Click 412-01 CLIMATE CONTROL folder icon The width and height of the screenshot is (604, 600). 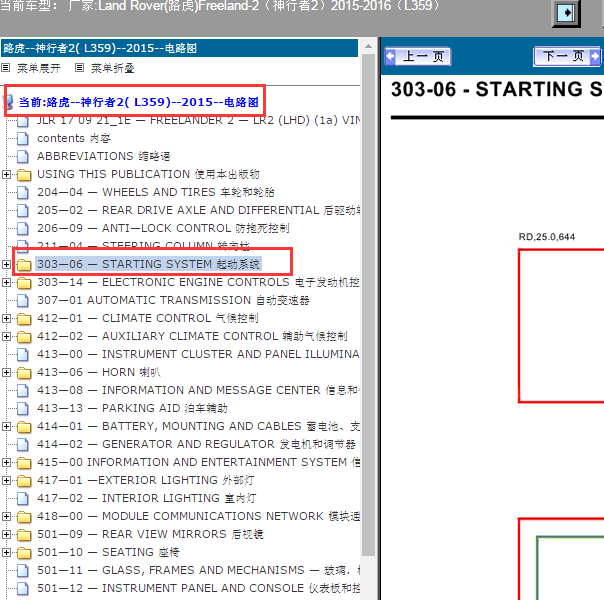pyautogui.click(x=24, y=318)
